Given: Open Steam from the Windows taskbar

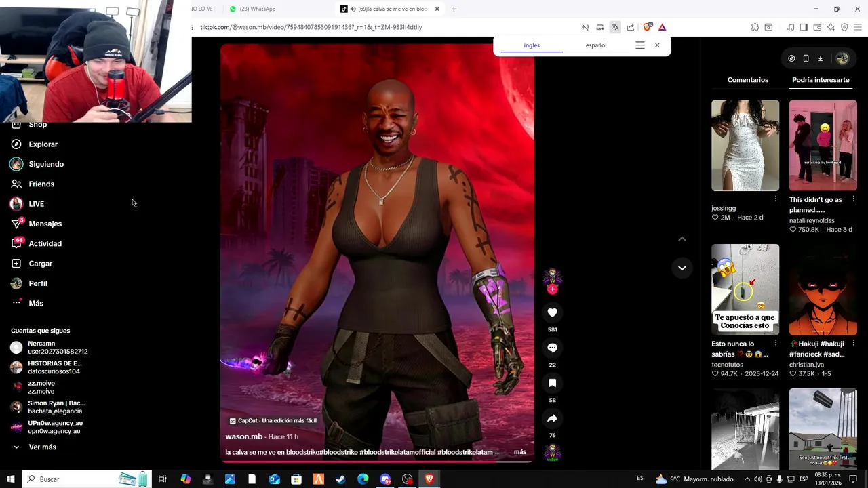Looking at the screenshot, I should (x=340, y=479).
